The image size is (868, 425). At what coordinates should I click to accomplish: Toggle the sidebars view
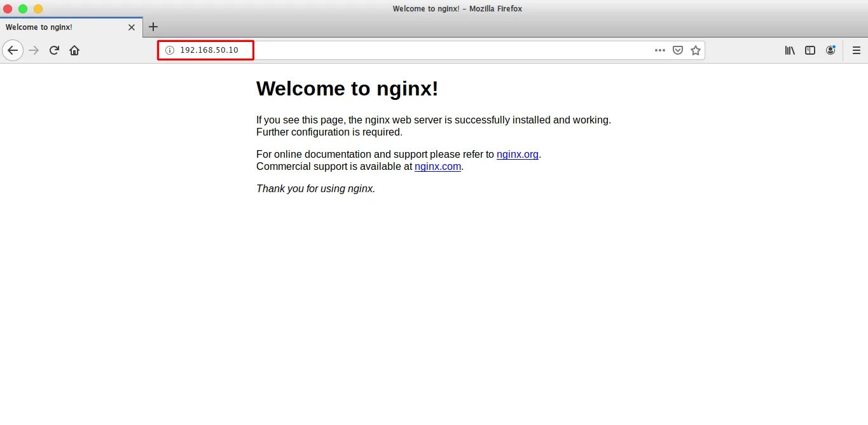pyautogui.click(x=810, y=50)
